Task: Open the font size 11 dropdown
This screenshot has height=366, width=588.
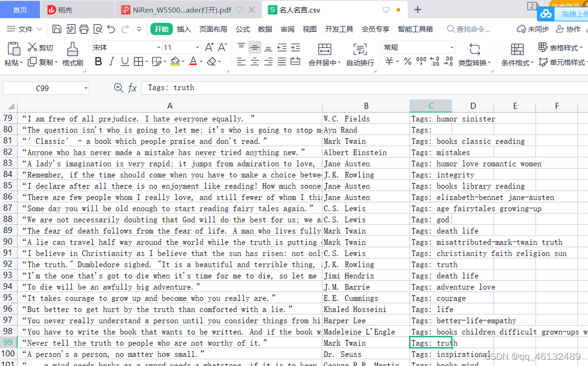Action: [197, 47]
